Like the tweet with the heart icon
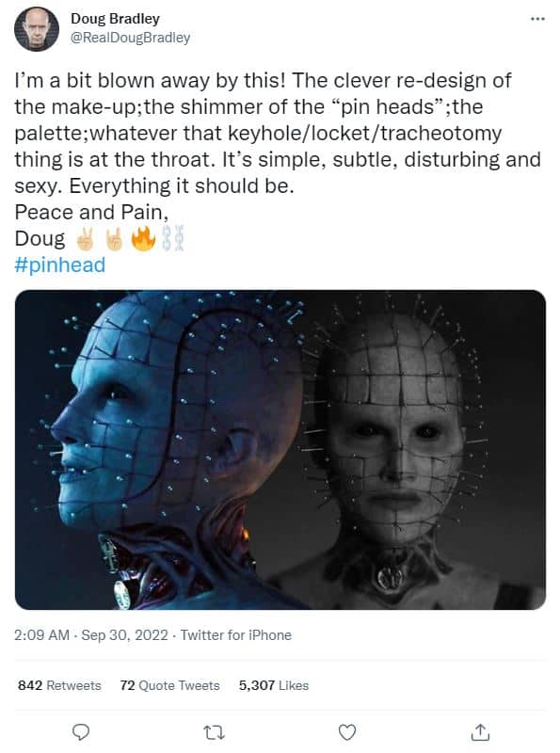Viewport: 560px width, 753px height. [347, 732]
